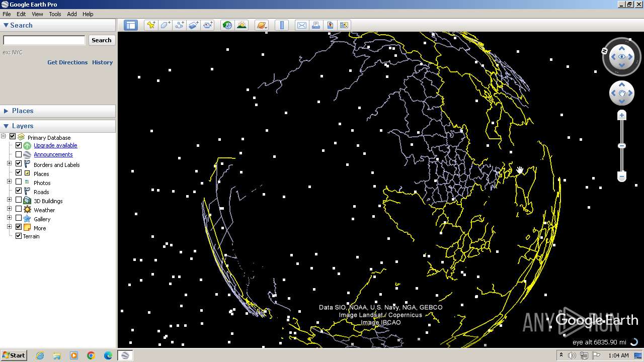
Task: Launch Internet Explorer from taskbar
Action: (40, 355)
